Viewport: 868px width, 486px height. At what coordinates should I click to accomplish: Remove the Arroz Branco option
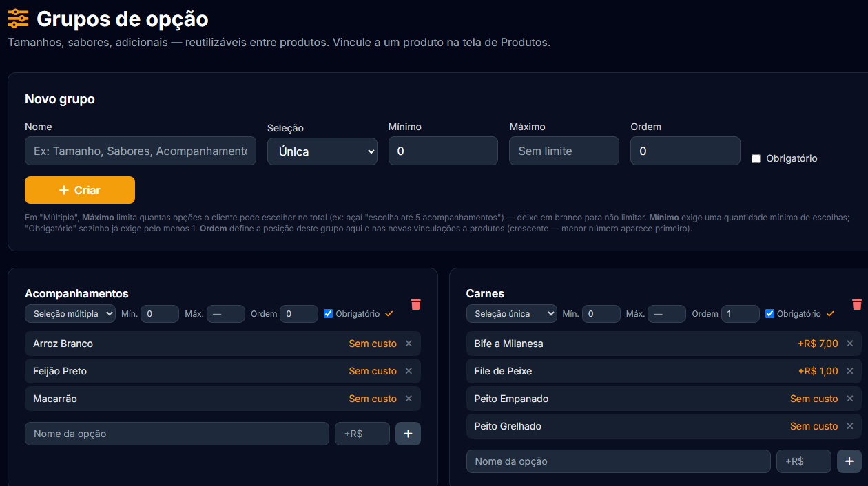point(409,344)
